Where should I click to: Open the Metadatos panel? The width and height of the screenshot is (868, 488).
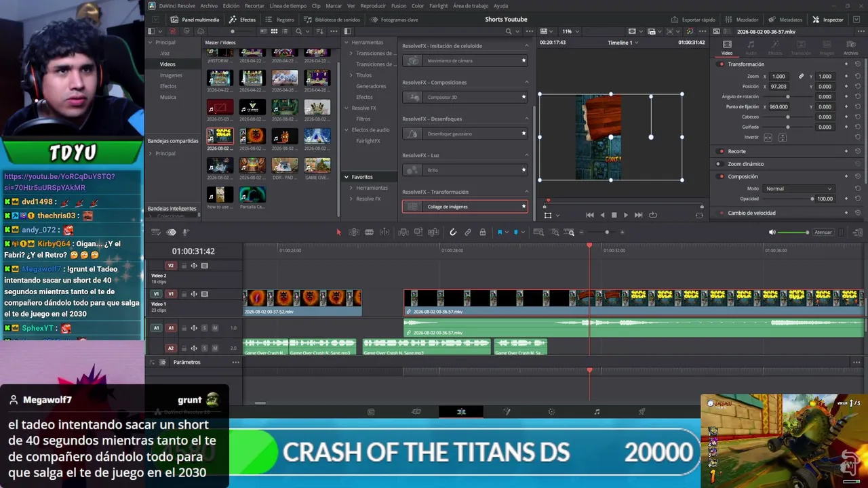point(786,20)
